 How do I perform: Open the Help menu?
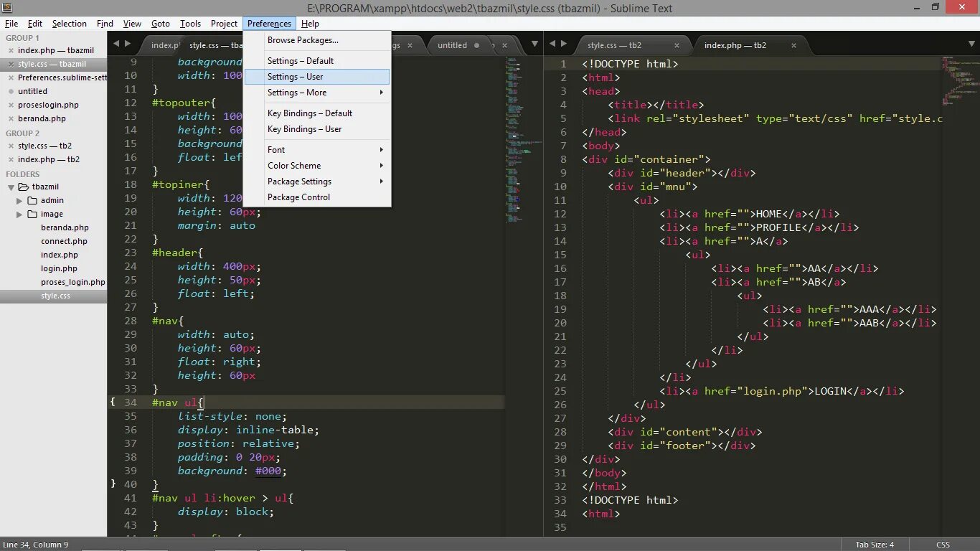tap(311, 24)
